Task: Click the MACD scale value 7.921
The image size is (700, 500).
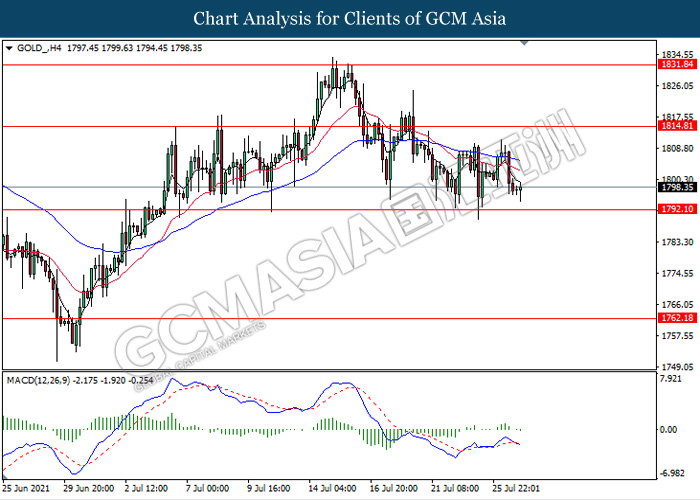Action: click(671, 379)
